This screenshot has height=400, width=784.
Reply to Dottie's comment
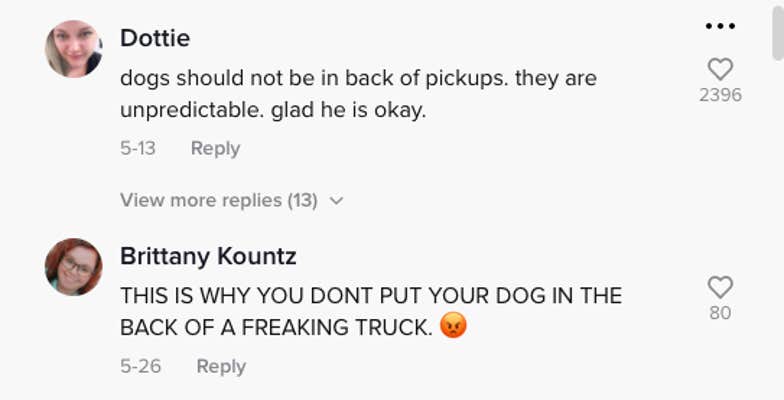(x=216, y=148)
